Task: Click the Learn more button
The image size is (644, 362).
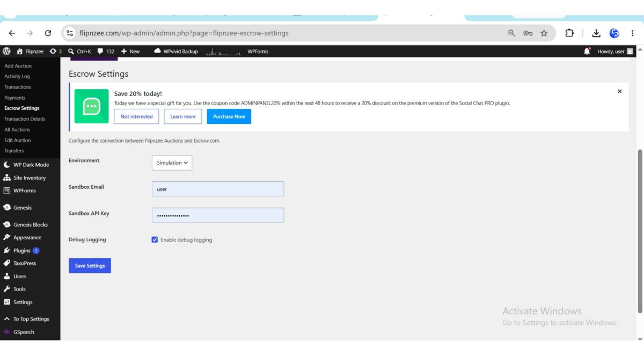Action: [183, 116]
